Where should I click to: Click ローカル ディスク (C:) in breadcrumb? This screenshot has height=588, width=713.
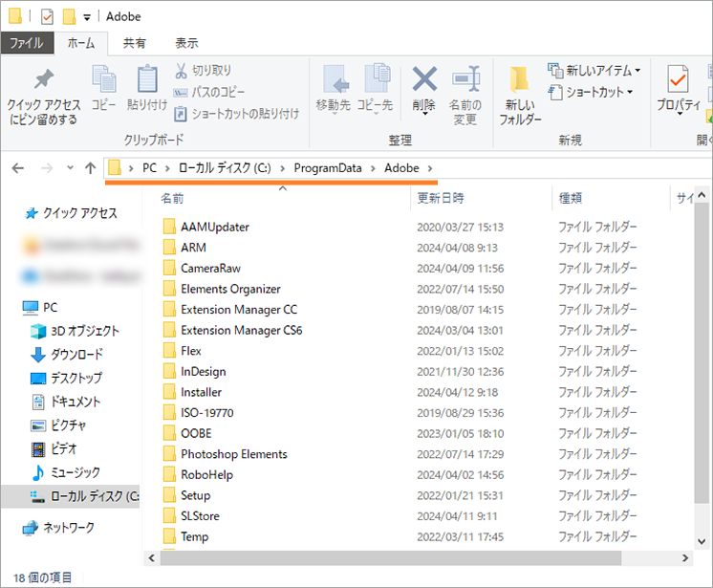point(225,168)
